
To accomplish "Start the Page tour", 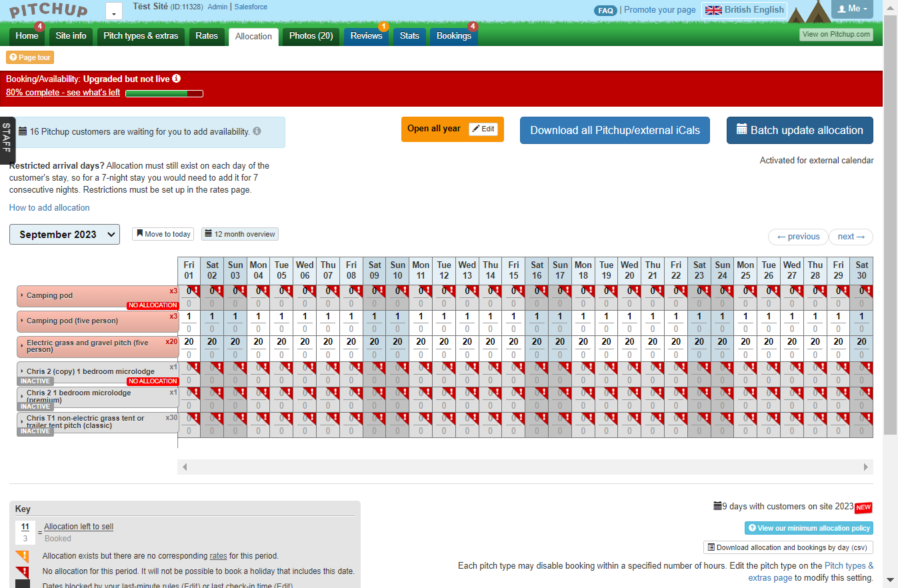I will pyautogui.click(x=30, y=57).
